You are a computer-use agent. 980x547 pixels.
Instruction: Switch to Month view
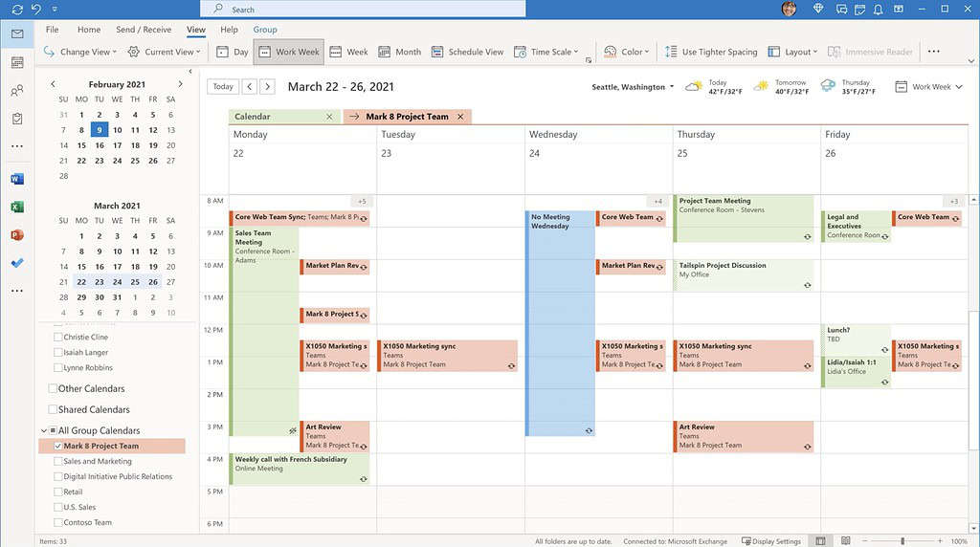point(400,52)
